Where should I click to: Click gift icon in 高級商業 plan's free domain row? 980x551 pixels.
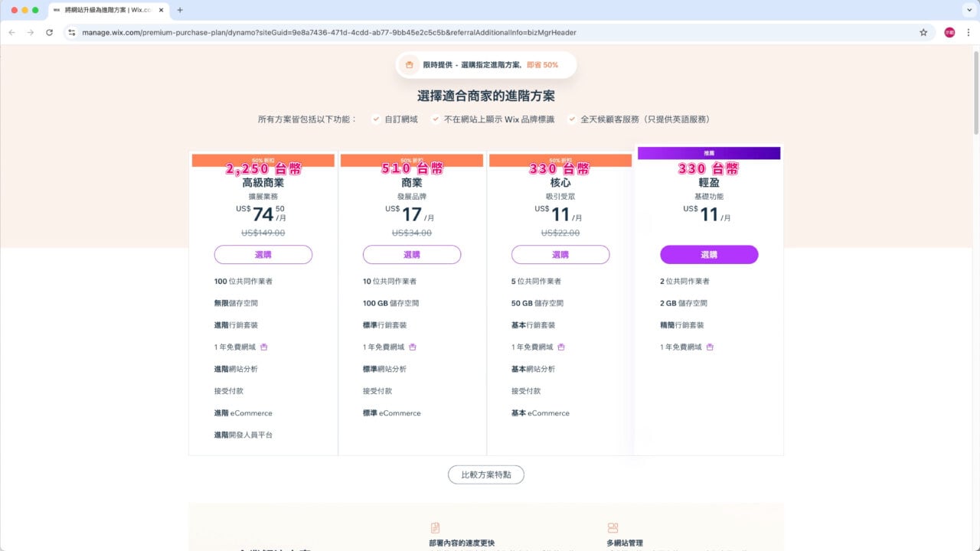[264, 347]
